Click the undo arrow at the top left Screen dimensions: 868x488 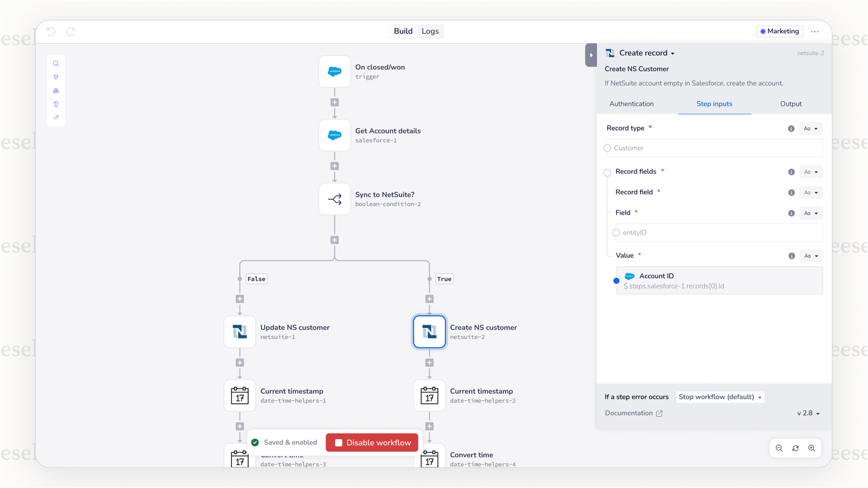tap(50, 32)
